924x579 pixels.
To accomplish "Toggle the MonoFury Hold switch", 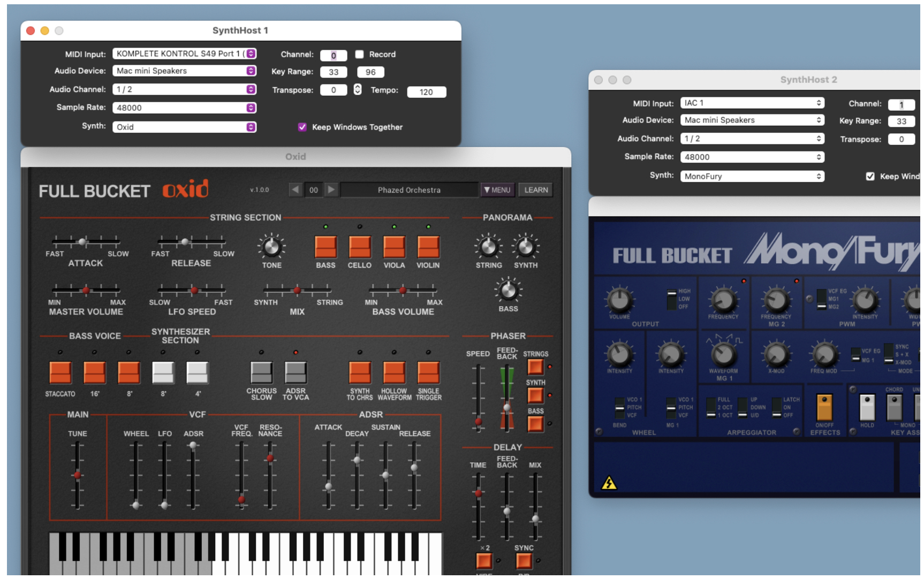I will click(x=867, y=408).
